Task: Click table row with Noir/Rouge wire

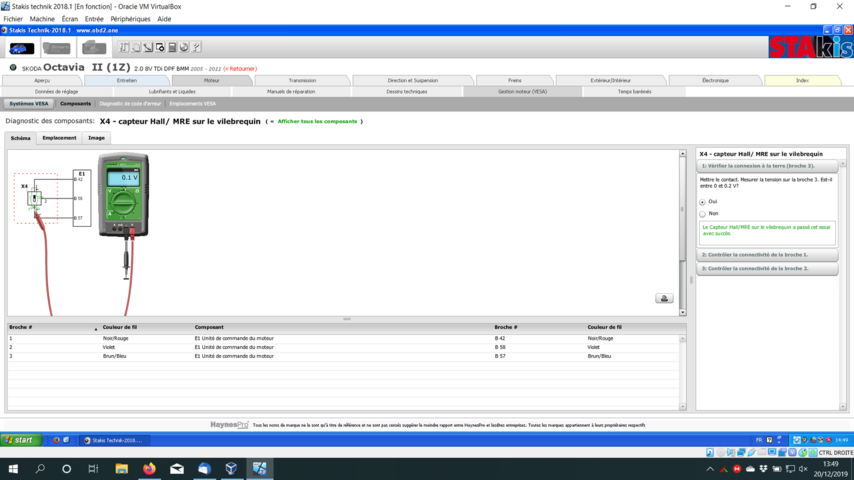Action: coord(343,338)
